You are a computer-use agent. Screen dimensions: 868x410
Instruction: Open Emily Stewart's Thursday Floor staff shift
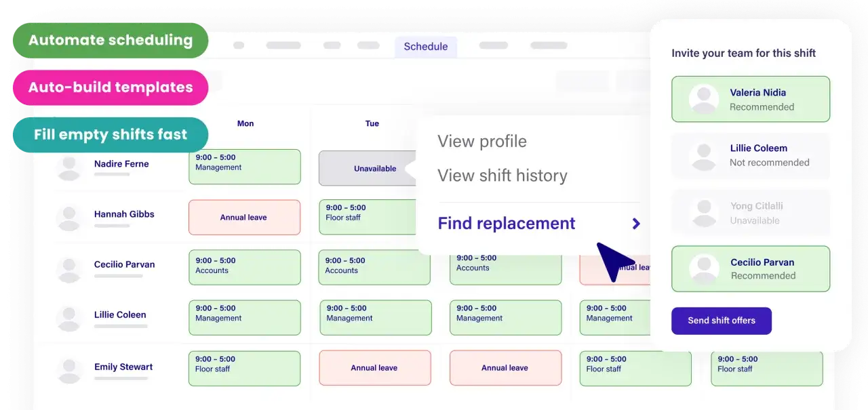click(635, 368)
